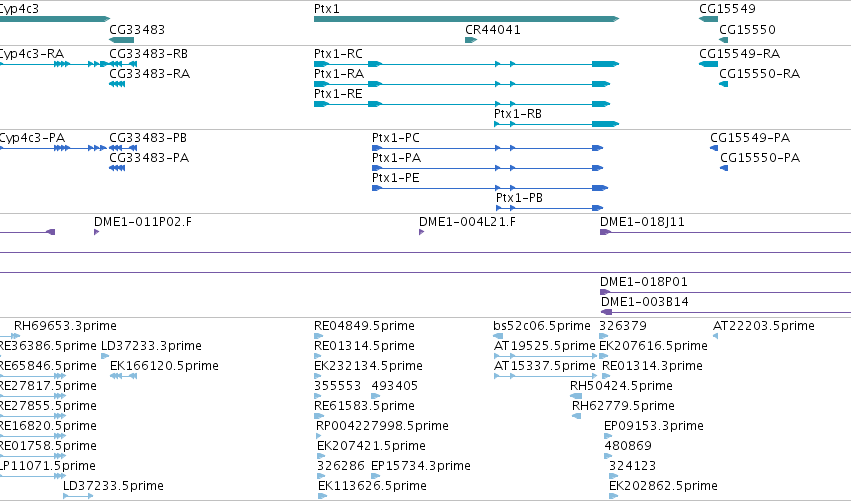The image size is (851, 501).
Task: Click the Ptx1-PB protein label
Action: pos(519,198)
